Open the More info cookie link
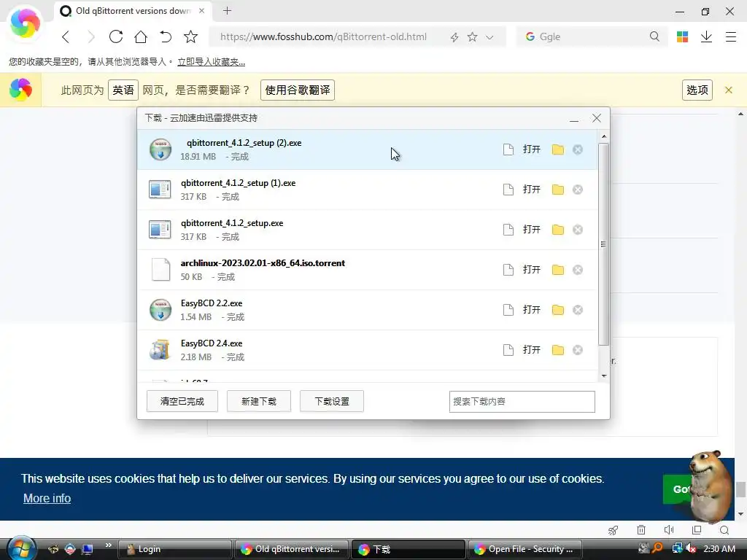 [x=47, y=498]
